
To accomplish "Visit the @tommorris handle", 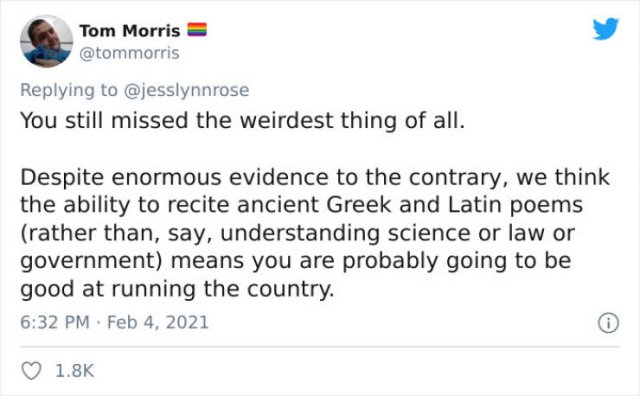I will point(129,53).
